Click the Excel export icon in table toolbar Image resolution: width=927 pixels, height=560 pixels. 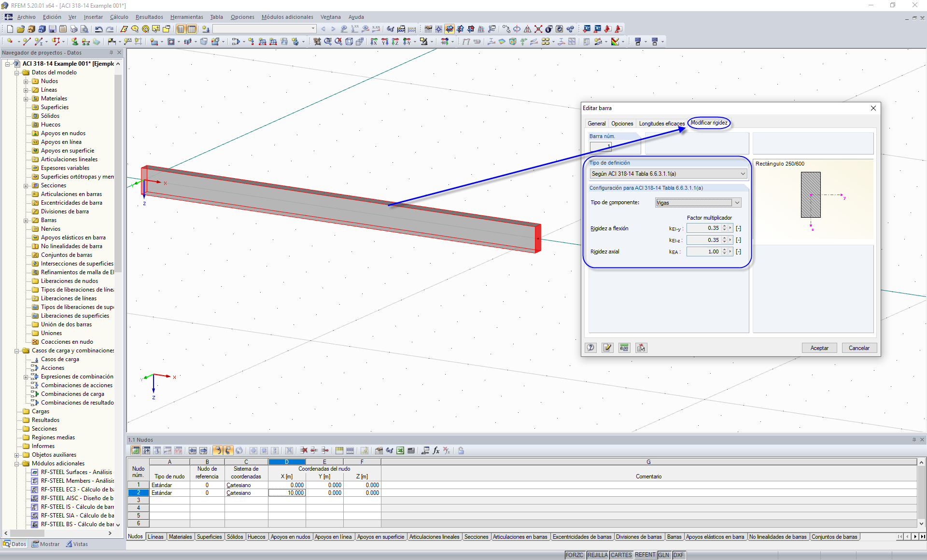point(400,450)
